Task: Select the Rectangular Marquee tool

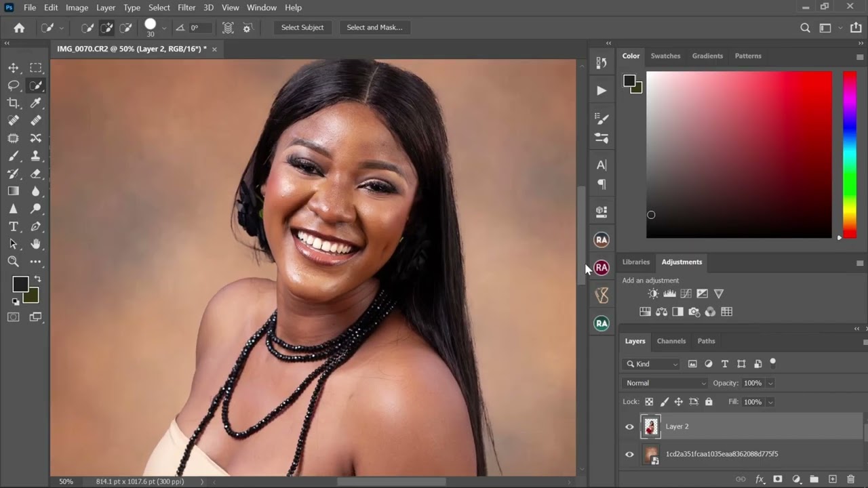Action: (x=36, y=68)
